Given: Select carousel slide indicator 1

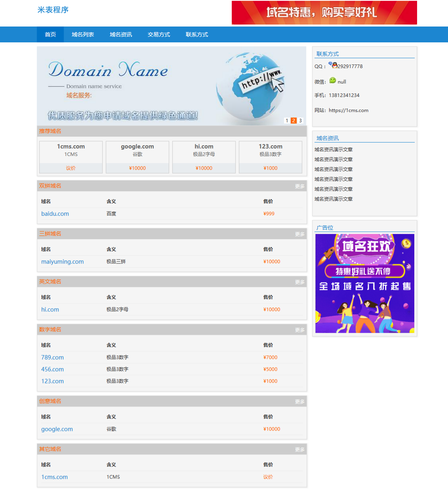Looking at the screenshot, I should click(x=287, y=120).
